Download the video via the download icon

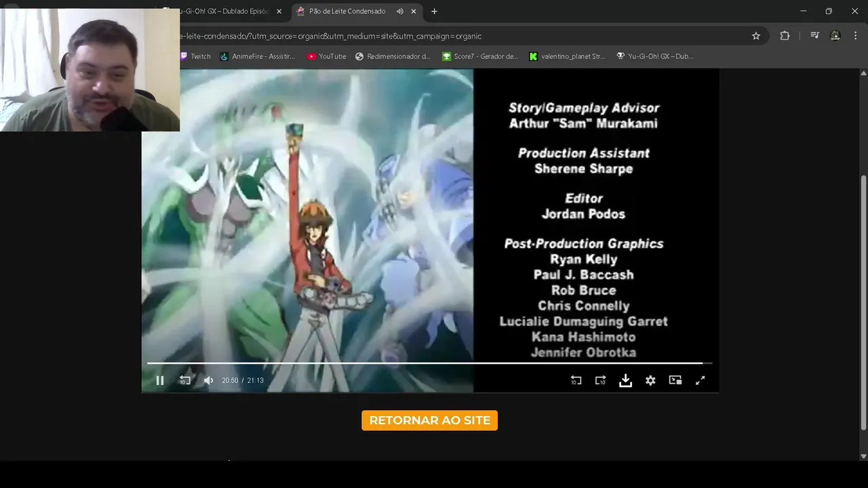tap(625, 380)
